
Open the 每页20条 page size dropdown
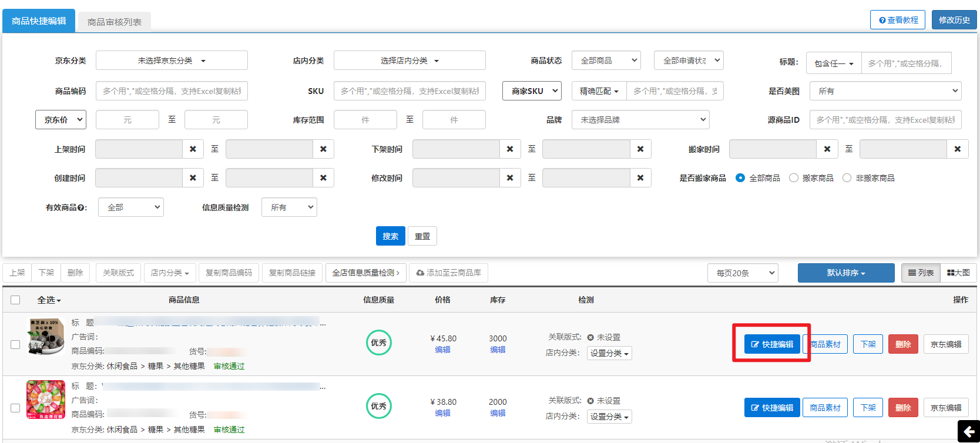tap(743, 273)
